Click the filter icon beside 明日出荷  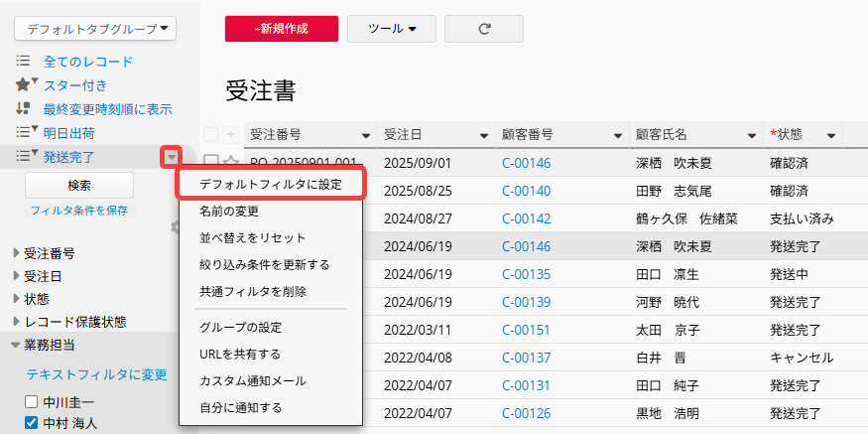[x=24, y=132]
